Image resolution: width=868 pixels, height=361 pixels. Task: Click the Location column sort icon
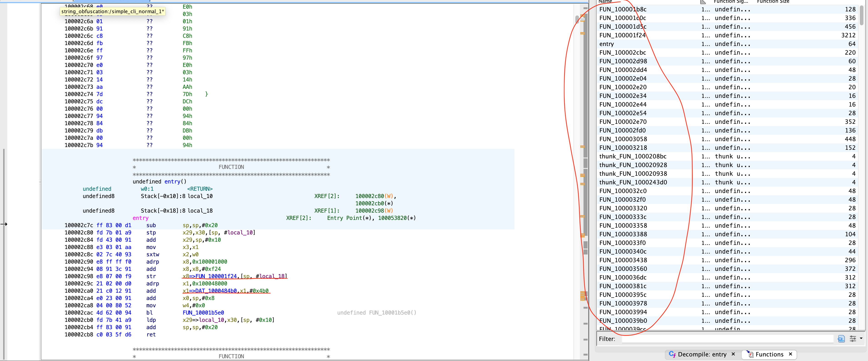coord(703,2)
